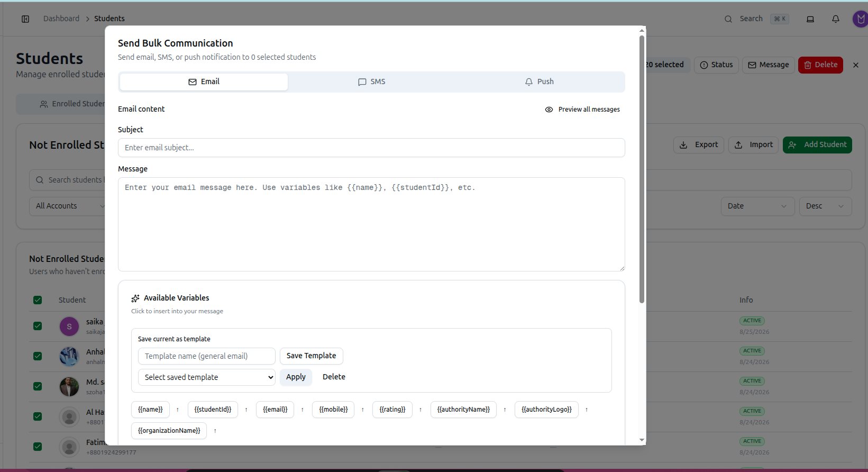Clear selection with the X icon
This screenshot has width=868, height=472.
[856, 65]
